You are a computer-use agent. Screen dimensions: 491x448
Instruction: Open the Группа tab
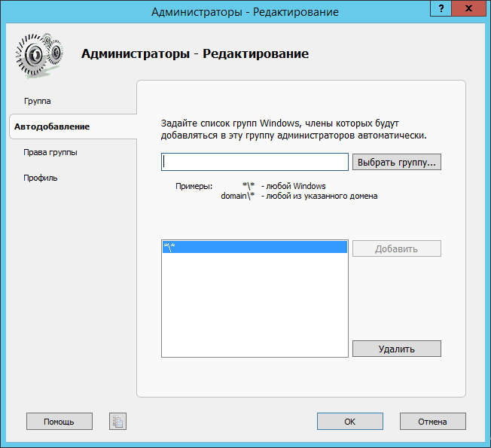[37, 101]
